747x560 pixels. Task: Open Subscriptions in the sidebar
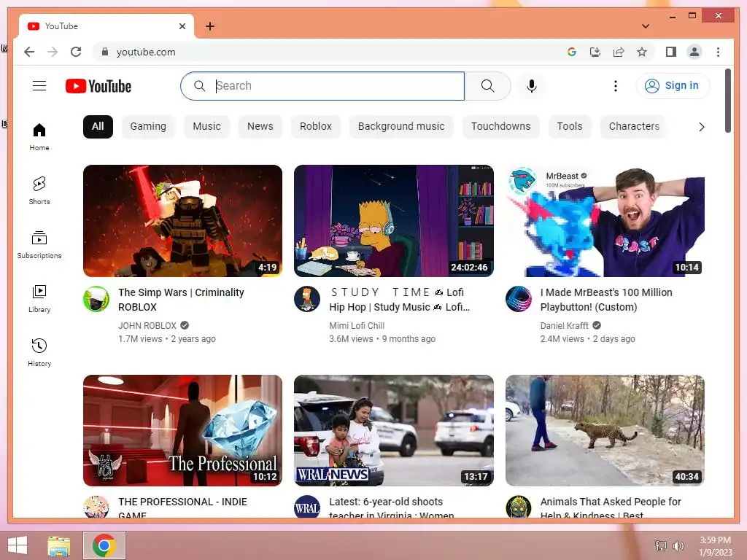pyautogui.click(x=39, y=245)
